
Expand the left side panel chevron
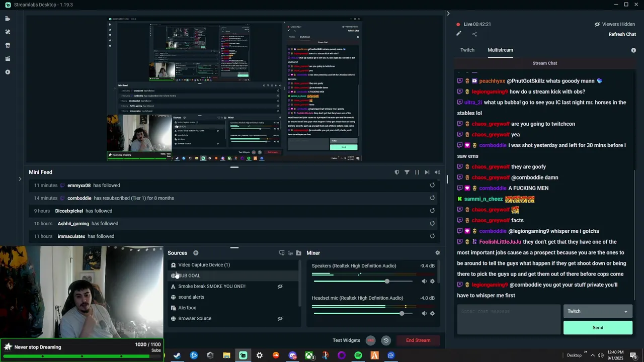pos(20,178)
